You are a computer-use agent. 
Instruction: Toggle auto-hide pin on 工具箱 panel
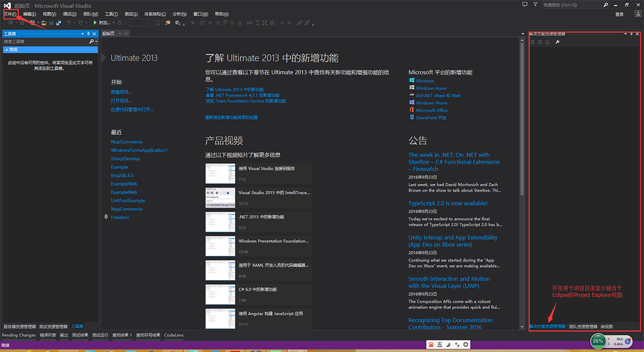pyautogui.click(x=88, y=34)
